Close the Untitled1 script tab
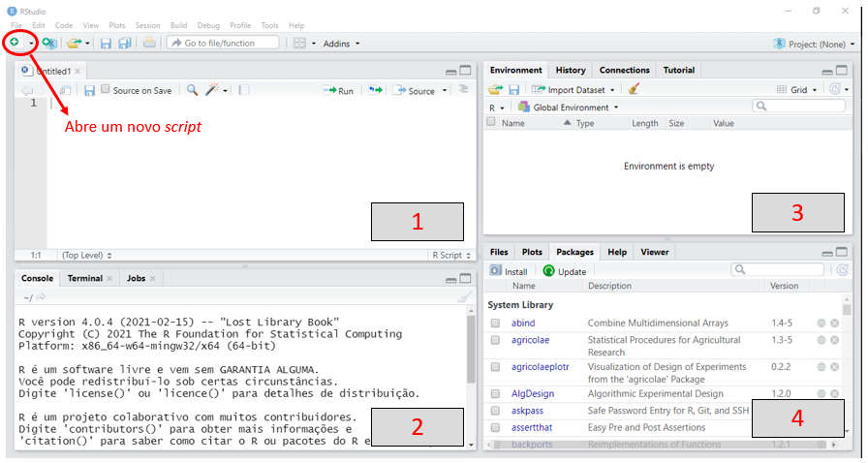Screen dimensions: 868x463 click(77, 71)
